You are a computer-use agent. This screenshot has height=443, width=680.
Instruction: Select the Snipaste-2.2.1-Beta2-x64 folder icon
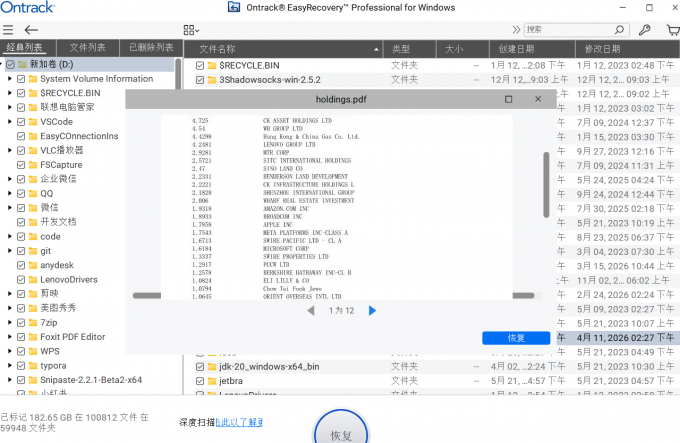(x=33, y=380)
